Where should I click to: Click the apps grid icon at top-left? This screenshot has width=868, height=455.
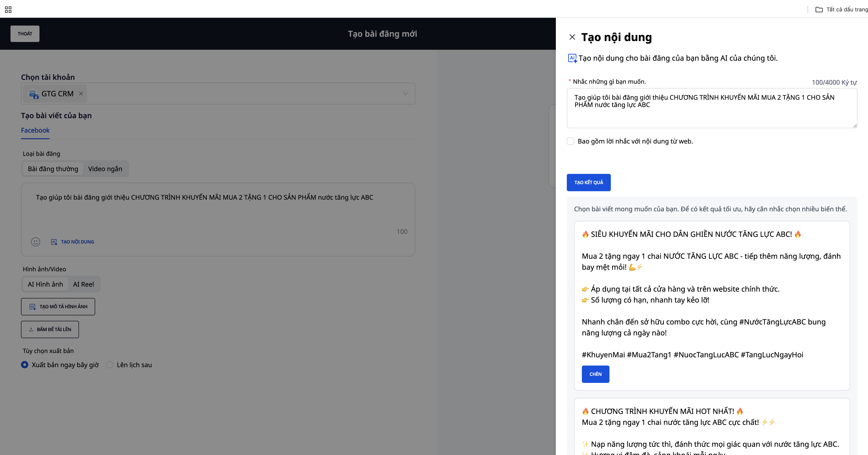tap(8, 9)
